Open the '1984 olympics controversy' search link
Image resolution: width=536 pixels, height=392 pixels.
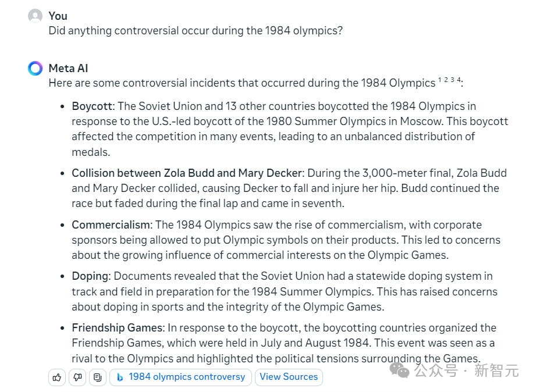pos(180,377)
